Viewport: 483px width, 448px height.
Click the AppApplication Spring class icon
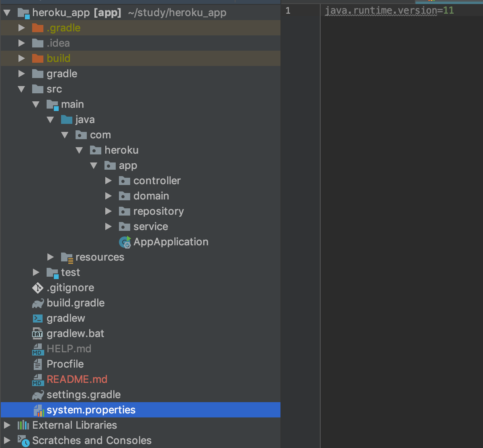[125, 242]
